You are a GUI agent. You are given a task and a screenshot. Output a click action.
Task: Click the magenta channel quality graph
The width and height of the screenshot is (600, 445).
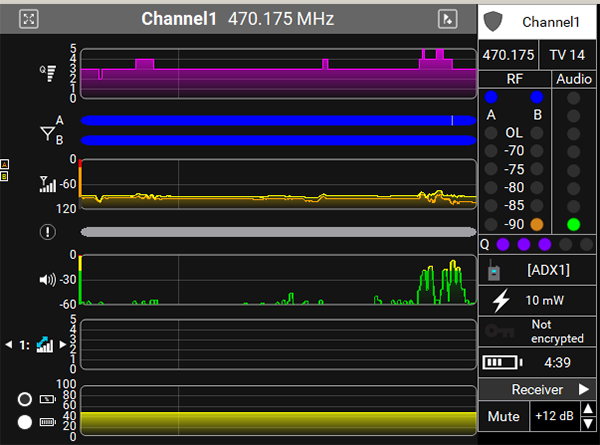pos(279,73)
